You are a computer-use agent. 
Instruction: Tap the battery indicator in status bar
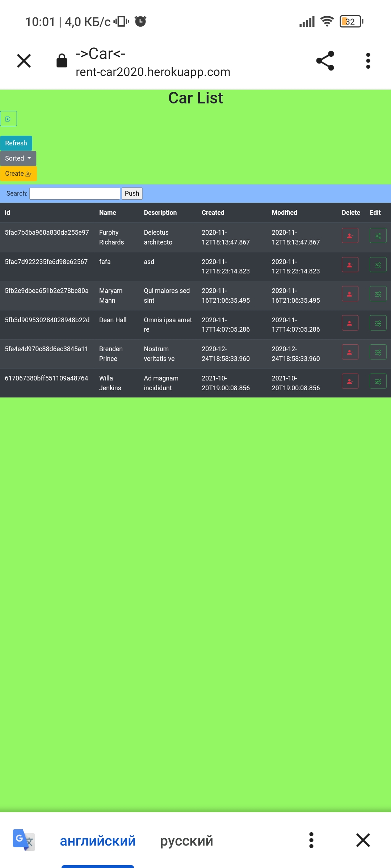352,22
